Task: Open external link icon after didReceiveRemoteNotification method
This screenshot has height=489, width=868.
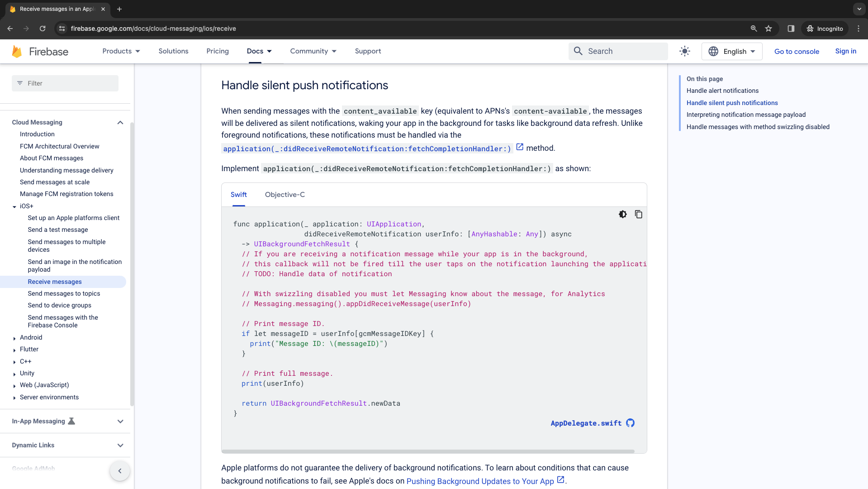Action: 520,147
